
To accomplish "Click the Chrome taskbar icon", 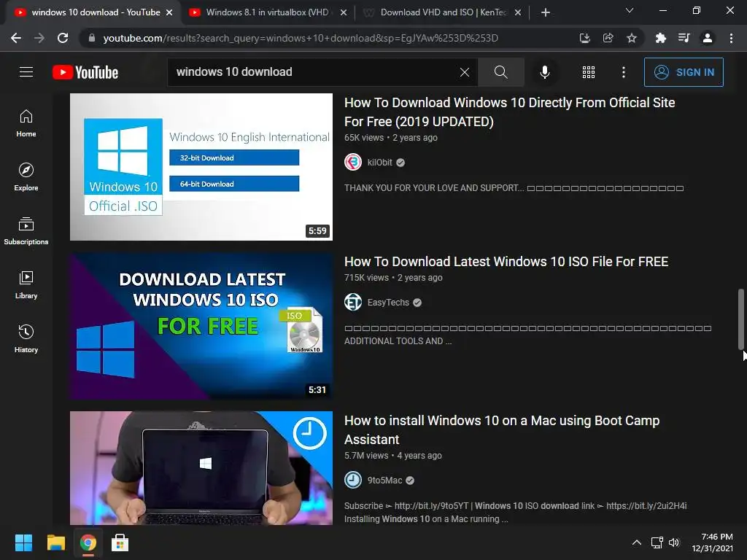I will pos(88,542).
